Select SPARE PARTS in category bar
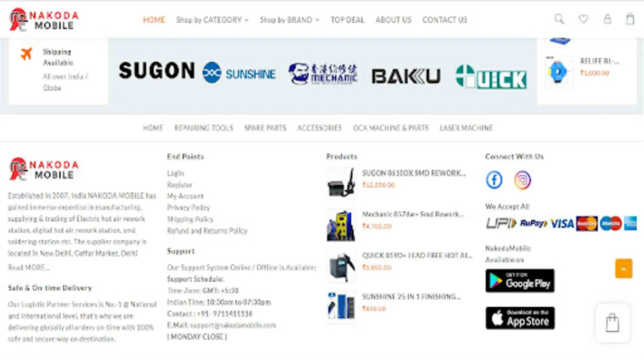 click(x=265, y=128)
